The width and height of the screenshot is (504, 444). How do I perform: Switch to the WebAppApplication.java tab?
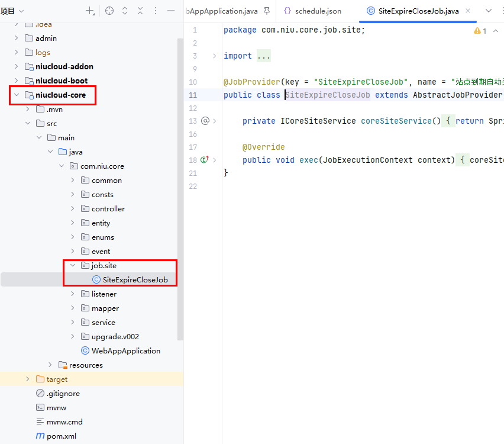click(x=222, y=11)
